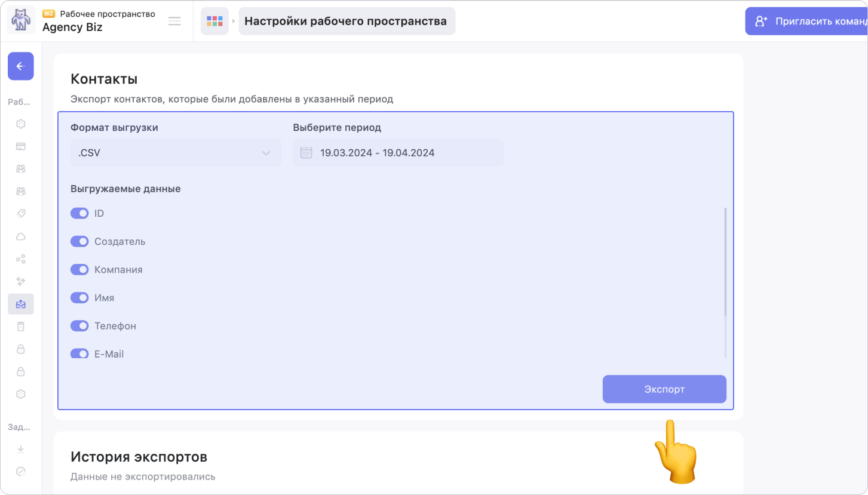Click the Пригласить команду button
This screenshot has height=495, width=868.
[806, 21]
